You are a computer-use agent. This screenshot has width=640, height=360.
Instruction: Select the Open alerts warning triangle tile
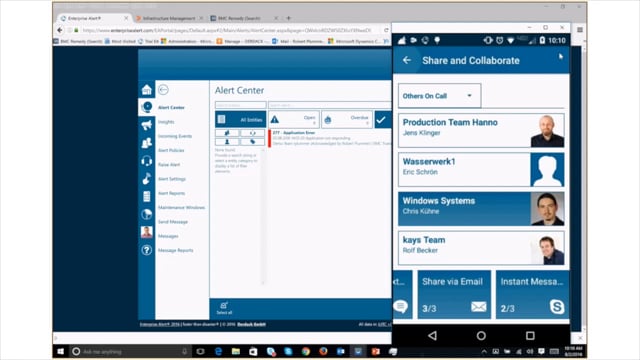point(293,119)
